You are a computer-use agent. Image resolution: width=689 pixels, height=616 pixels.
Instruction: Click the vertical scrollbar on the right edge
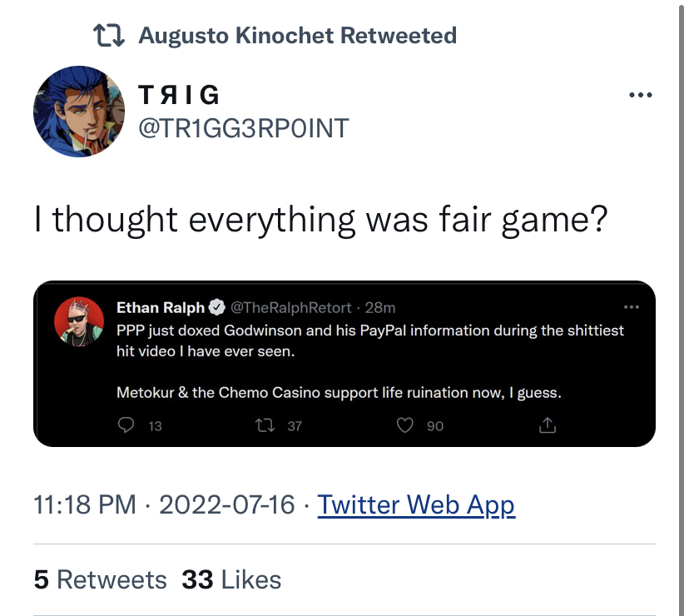point(682,308)
